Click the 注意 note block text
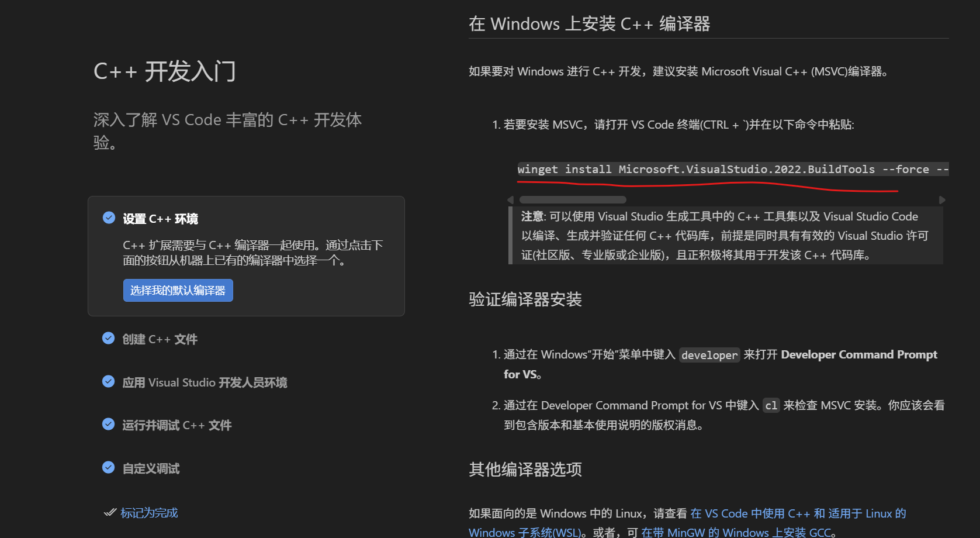The image size is (980, 538). 725,236
